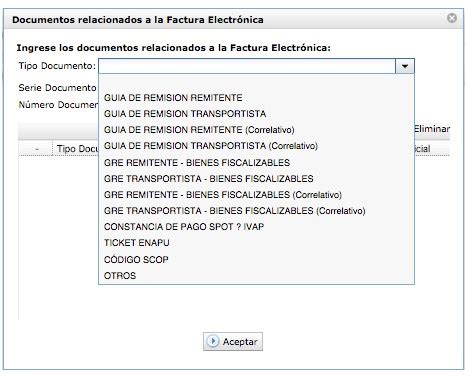Click the Aceptar button

[233, 341]
